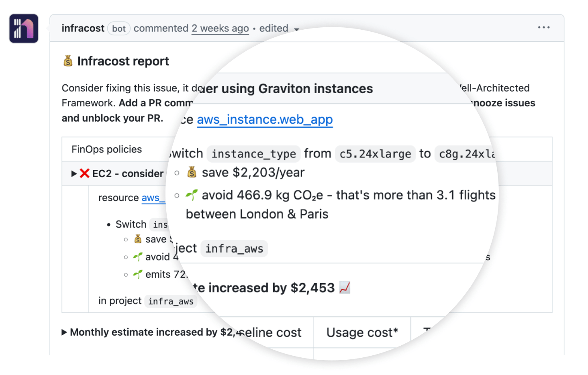Image resolution: width=588 pixels, height=375 pixels.
Task: Expand the EC2 consider policy row
Action: tap(73, 173)
